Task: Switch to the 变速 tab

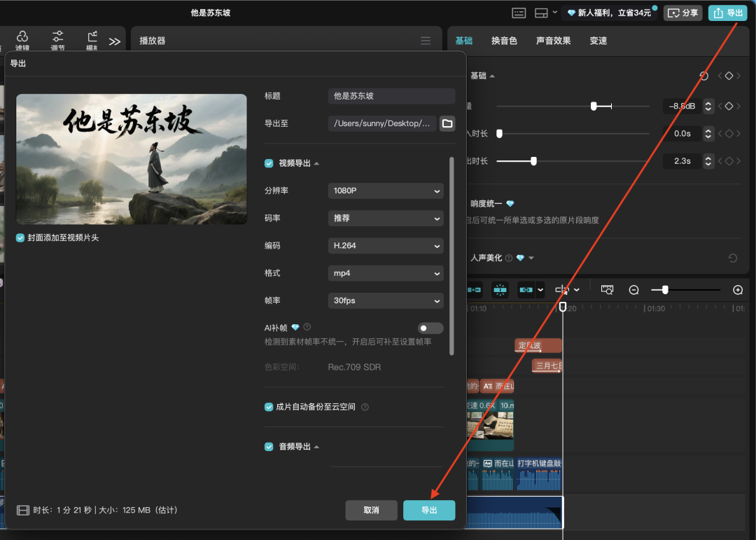Action: click(598, 40)
